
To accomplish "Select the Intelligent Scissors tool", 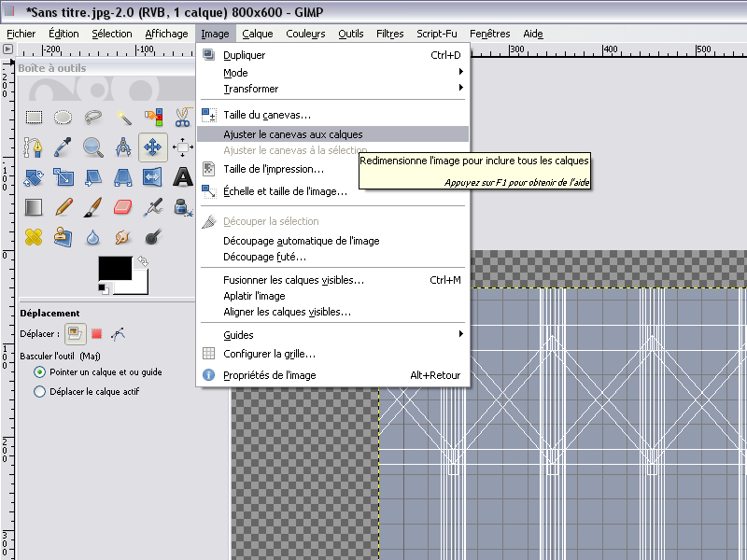I will point(182,118).
